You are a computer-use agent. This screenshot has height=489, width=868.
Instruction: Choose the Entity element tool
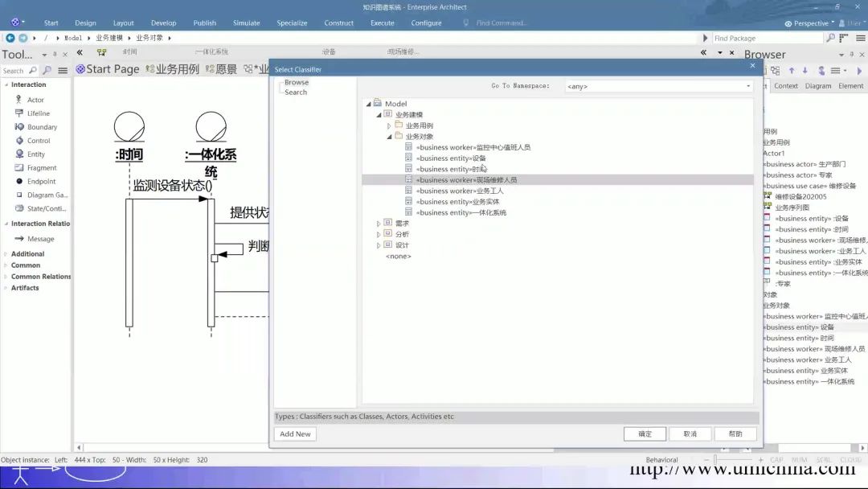tap(36, 154)
